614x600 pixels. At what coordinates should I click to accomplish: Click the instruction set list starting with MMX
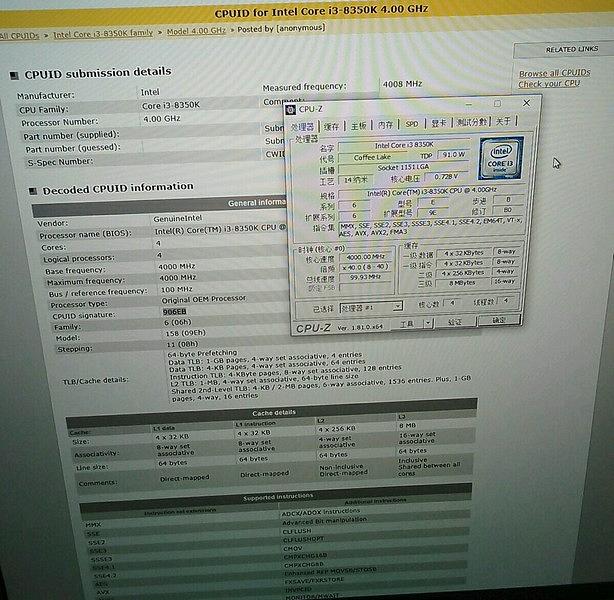[x=430, y=227]
